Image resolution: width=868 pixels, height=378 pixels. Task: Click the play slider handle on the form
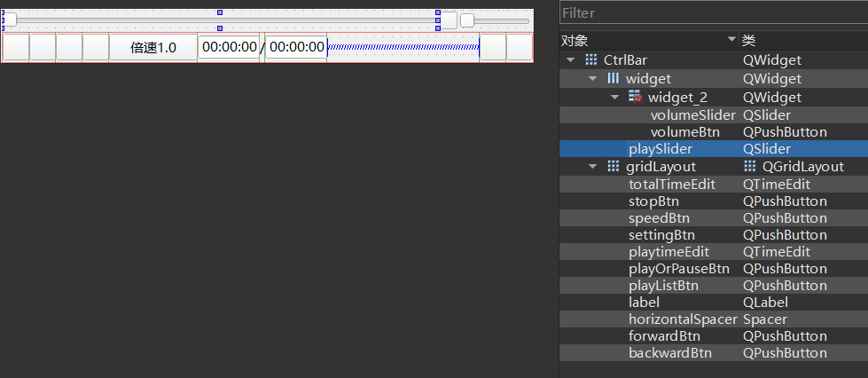tap(10, 20)
